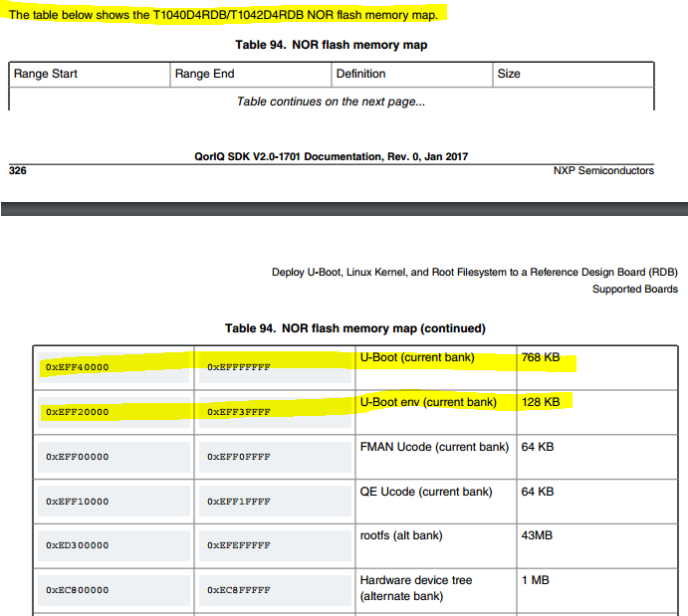688x616 pixels.
Task: Click page number 326
Action: (18, 170)
